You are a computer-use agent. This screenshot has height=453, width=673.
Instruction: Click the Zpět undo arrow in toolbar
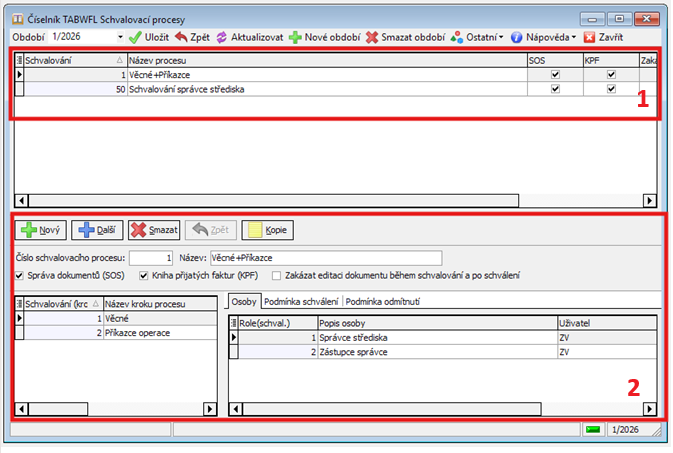(181, 36)
